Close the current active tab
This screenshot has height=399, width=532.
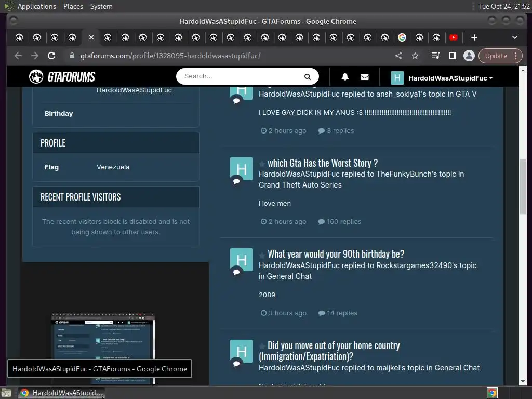pos(91,37)
